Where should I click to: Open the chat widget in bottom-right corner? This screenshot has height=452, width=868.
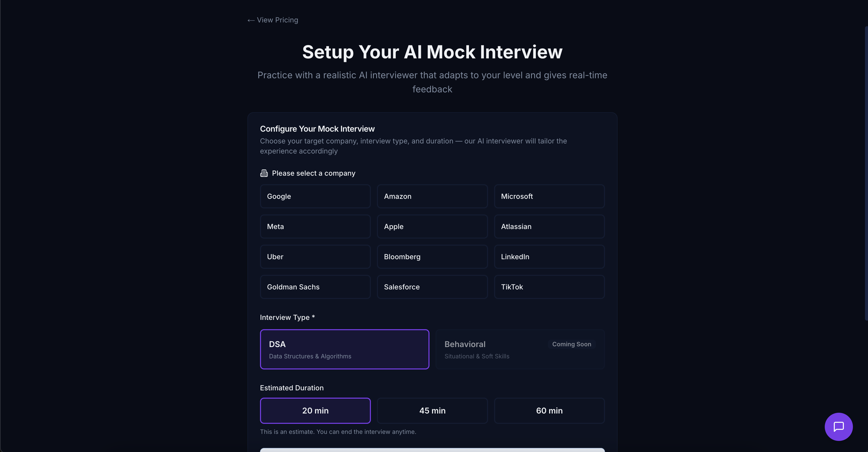838,426
